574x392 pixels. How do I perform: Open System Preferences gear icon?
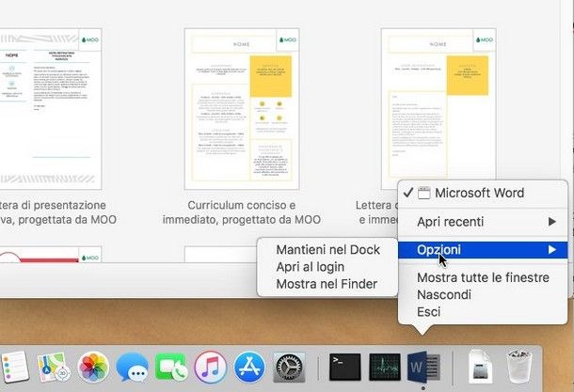point(289,368)
